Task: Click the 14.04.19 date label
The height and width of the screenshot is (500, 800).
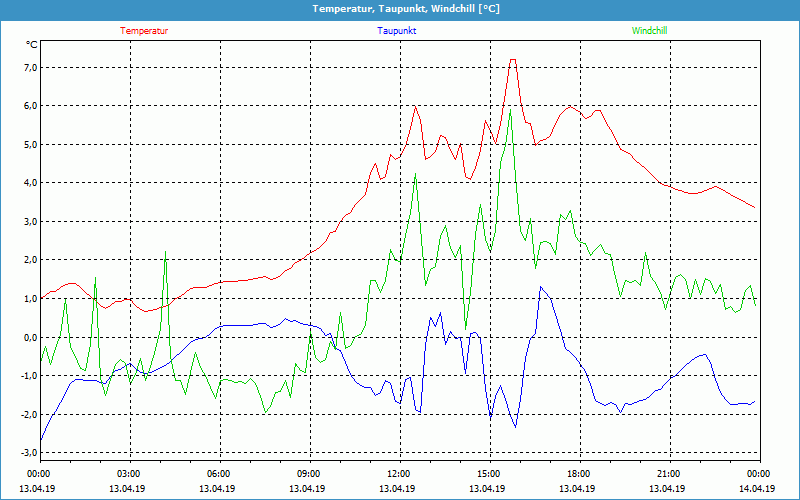Action: tap(758, 489)
